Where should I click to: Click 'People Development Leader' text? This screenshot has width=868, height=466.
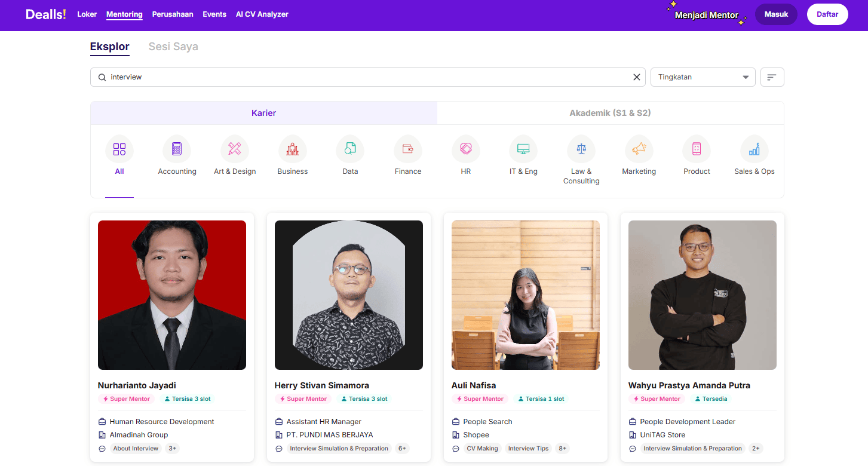pos(688,422)
